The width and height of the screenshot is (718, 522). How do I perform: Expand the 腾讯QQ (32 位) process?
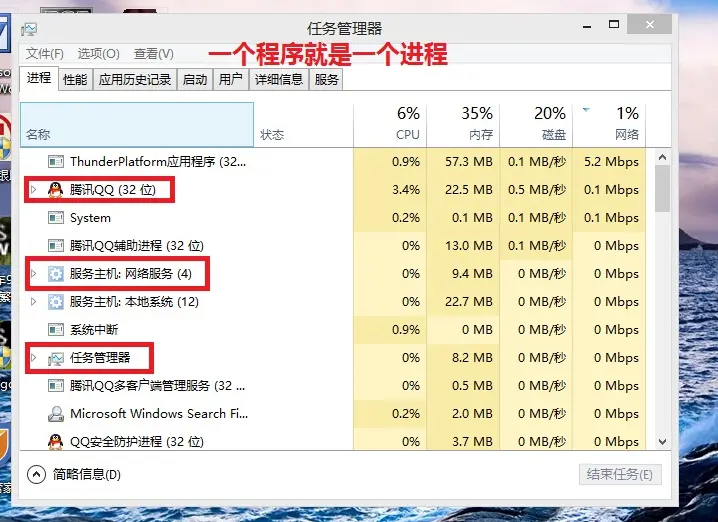[33, 189]
